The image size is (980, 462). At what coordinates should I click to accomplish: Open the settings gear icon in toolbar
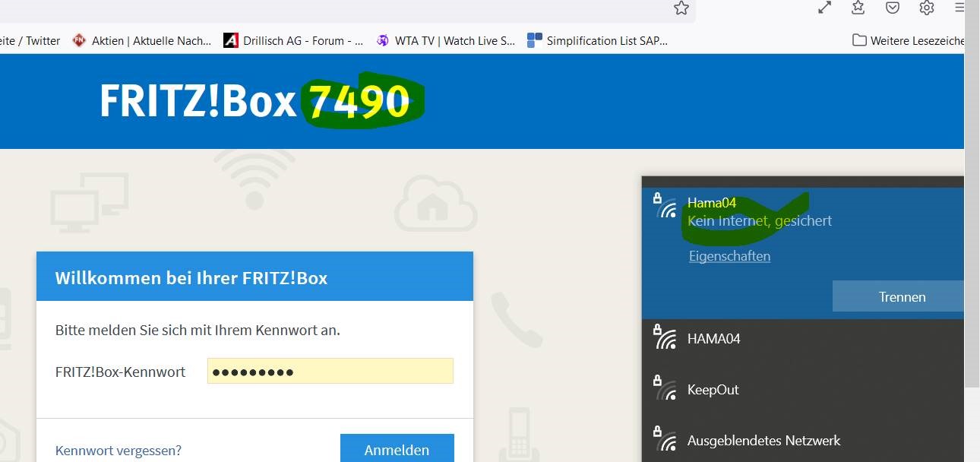tap(927, 8)
